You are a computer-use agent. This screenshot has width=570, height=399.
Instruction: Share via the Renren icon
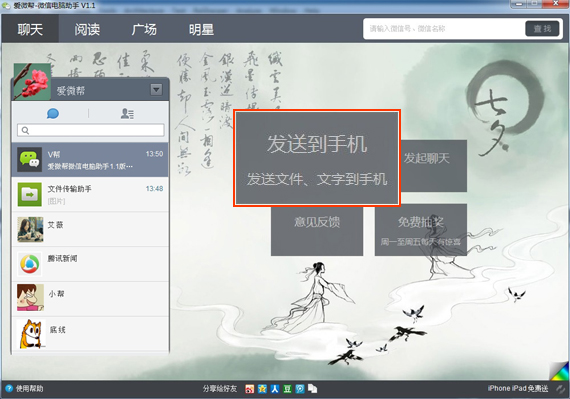pyautogui.click(x=275, y=389)
